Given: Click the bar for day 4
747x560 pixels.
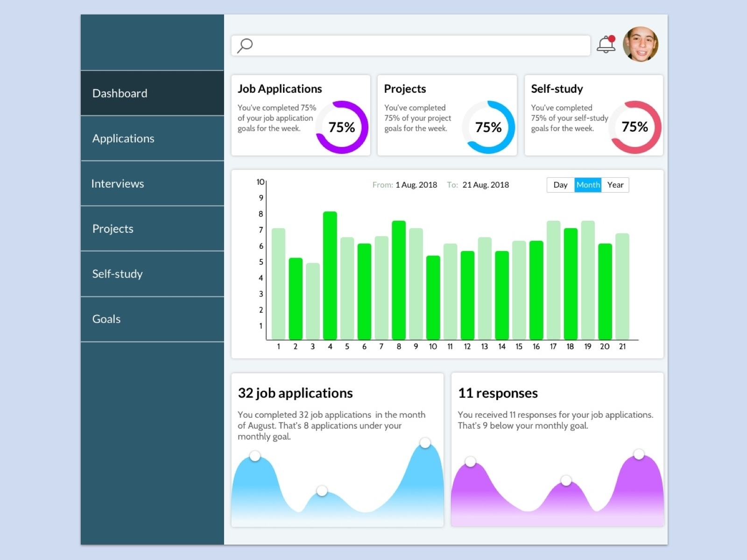Looking at the screenshot, I should 330,276.
